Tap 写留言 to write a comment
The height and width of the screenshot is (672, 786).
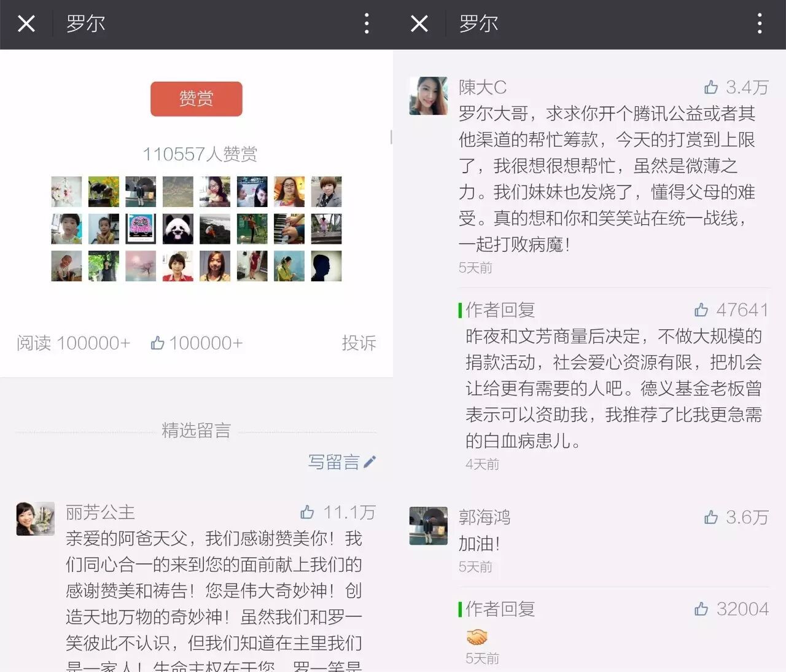point(341,462)
